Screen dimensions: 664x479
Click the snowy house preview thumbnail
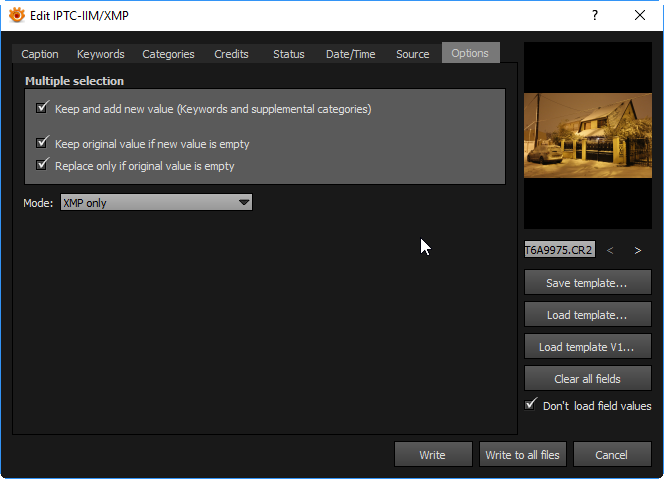pyautogui.click(x=587, y=134)
